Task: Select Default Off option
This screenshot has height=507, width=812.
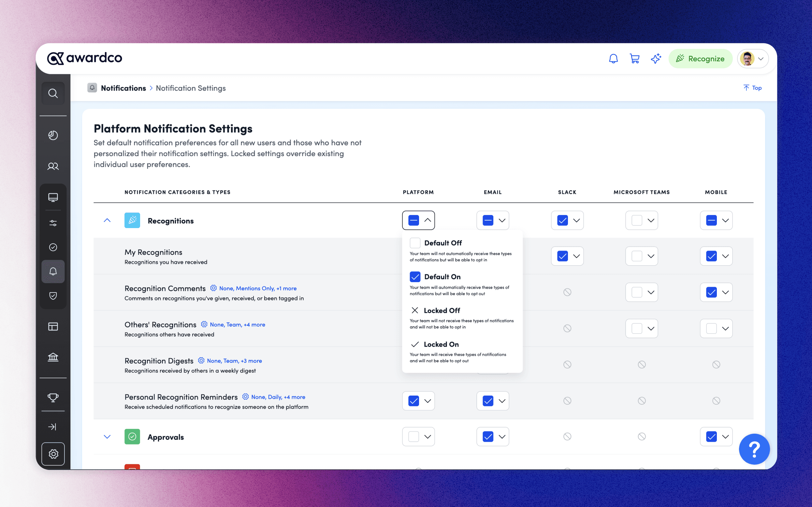Action: 462,250
